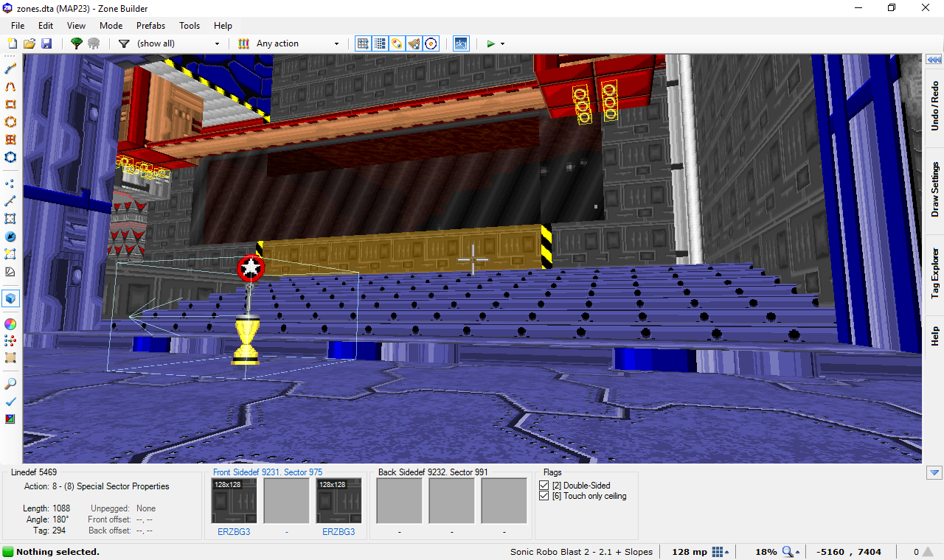Click the front sidedef middle empty texture
Image resolution: width=944 pixels, height=560 pixels.
pyautogui.click(x=286, y=501)
